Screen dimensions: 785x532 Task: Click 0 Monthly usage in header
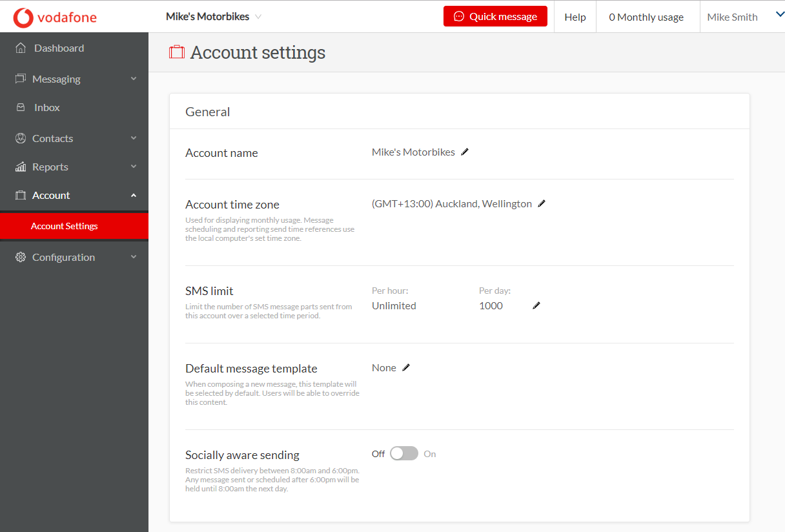[646, 17]
